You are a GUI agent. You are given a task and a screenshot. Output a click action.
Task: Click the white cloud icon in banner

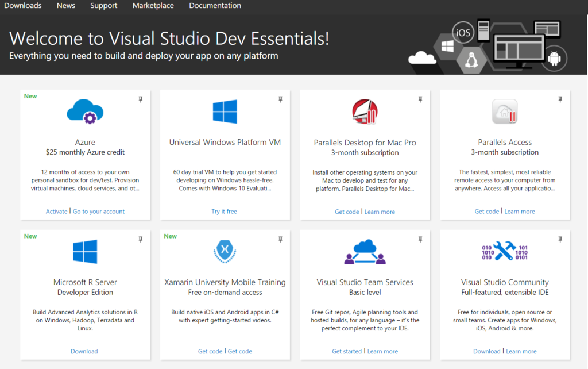click(422, 58)
